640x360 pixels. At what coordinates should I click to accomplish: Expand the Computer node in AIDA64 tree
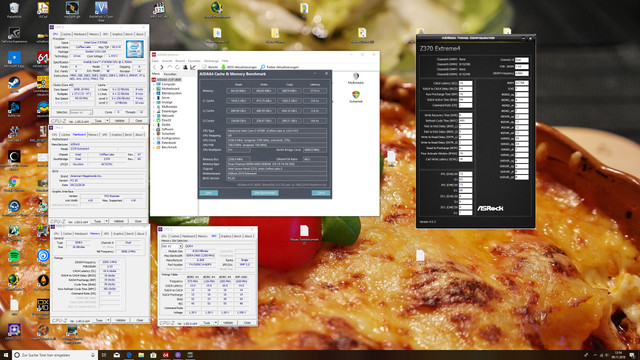(x=154, y=84)
